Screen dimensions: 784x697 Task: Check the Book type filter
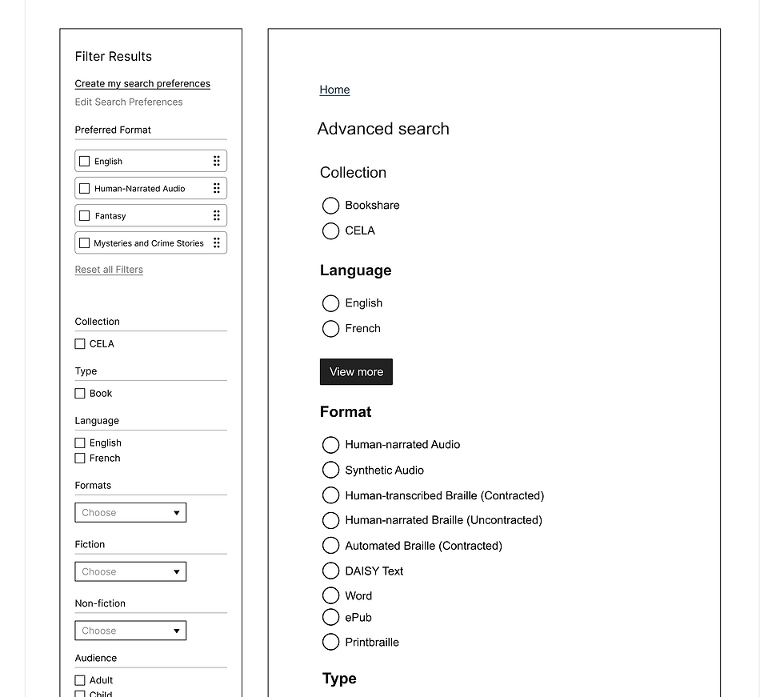coord(80,393)
